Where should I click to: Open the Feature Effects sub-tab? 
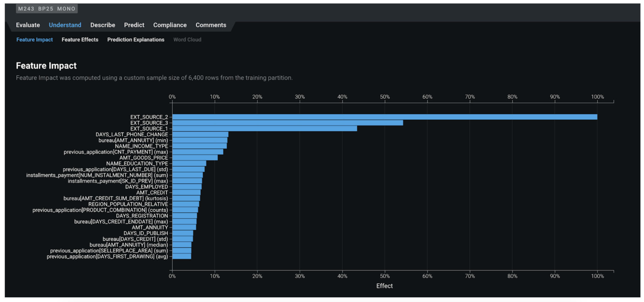[80, 40]
